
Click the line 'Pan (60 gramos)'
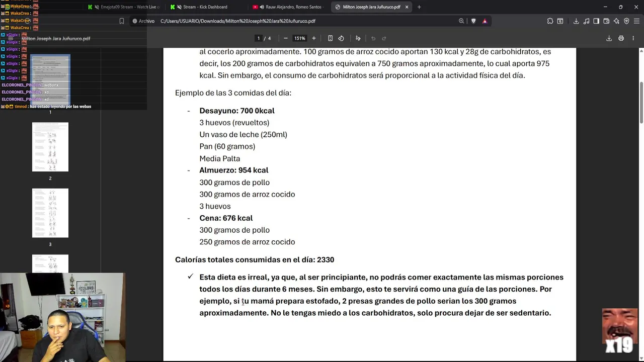227,146
